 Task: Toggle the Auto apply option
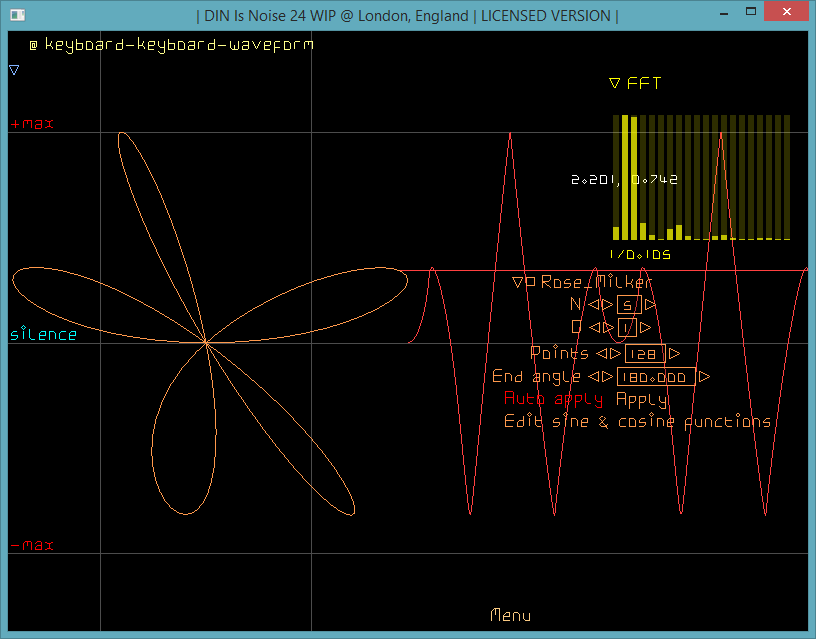553,399
